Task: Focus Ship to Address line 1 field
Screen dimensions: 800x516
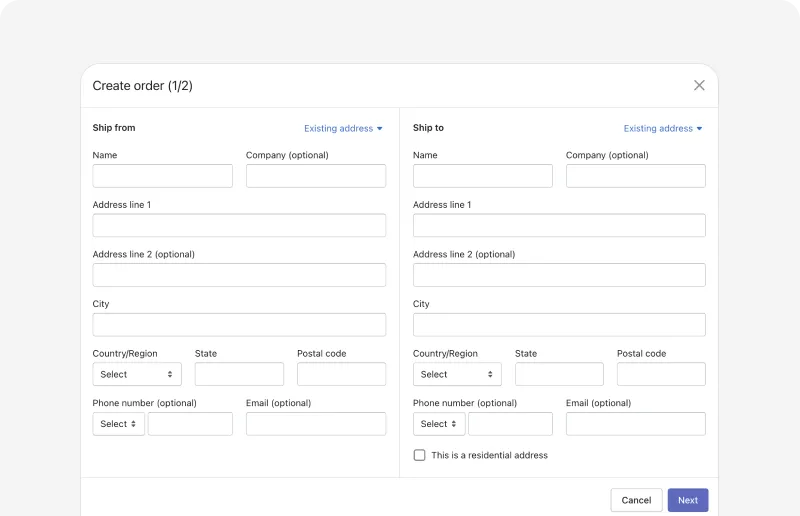Action: coord(559,225)
